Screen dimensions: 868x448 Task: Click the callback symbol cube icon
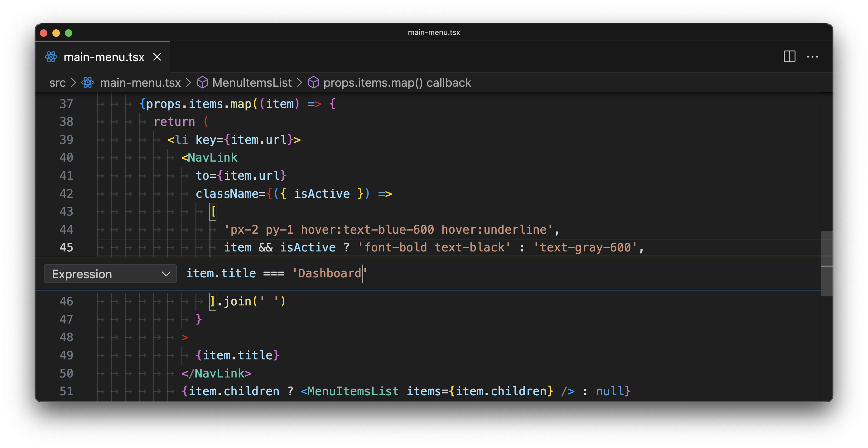313,83
